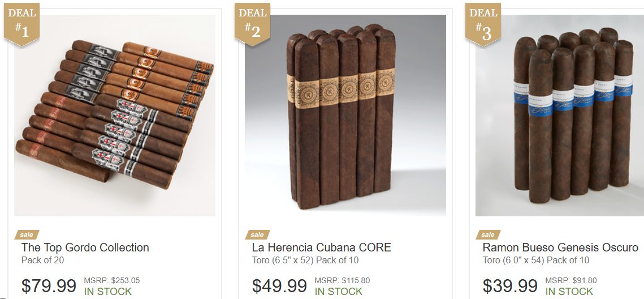
Task: Open La Herencia Cubana CORE title link
Action: [322, 247]
